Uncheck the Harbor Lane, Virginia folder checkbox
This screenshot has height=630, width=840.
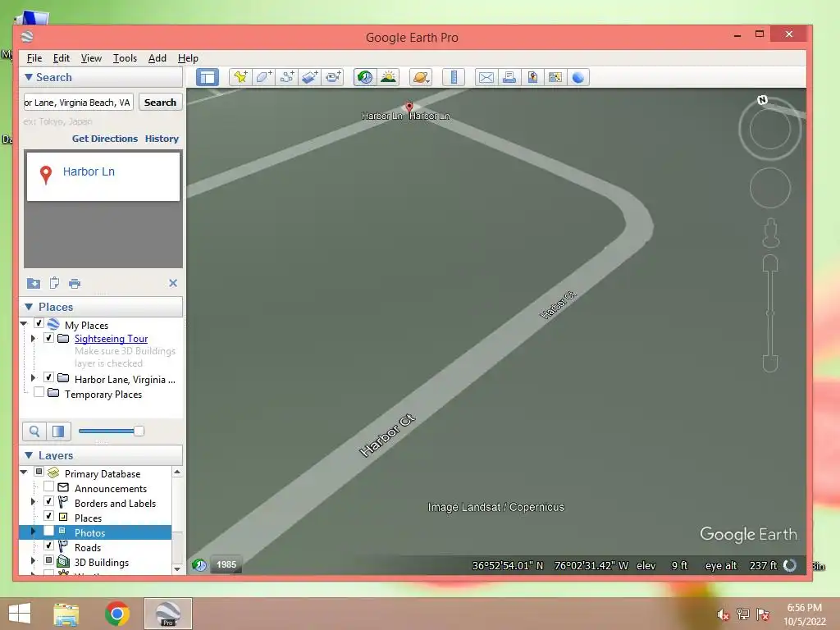click(48, 377)
